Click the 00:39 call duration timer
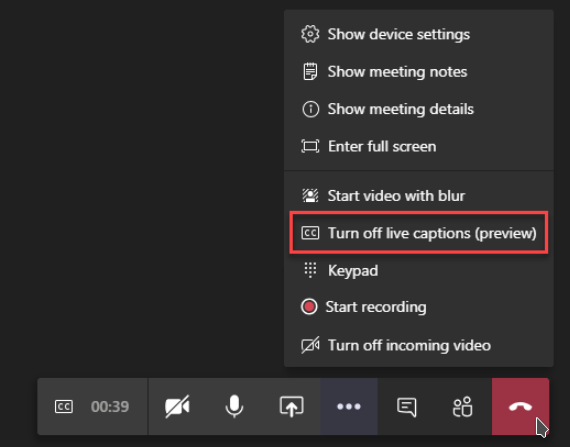The image size is (570, 447). pos(110,407)
